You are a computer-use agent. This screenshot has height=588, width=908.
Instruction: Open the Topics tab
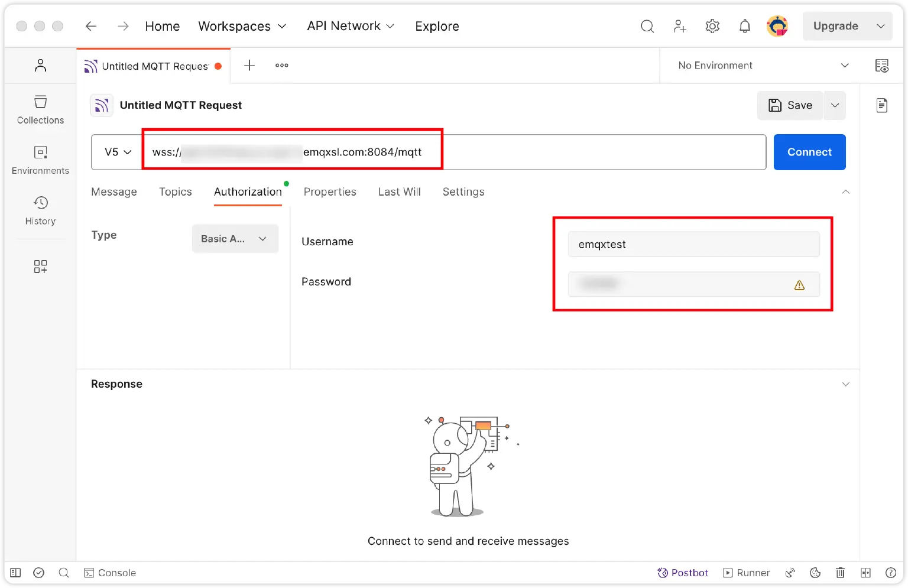click(175, 191)
